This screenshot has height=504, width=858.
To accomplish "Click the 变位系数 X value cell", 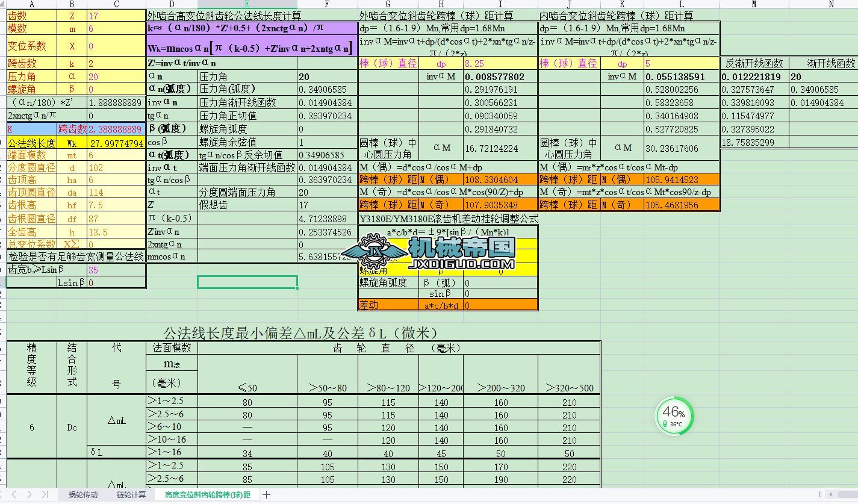I will point(116,46).
